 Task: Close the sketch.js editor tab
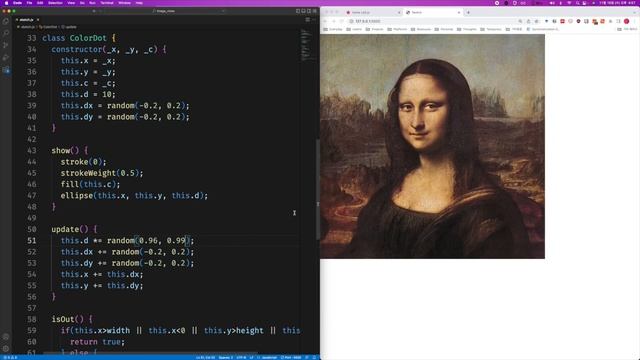(x=38, y=20)
